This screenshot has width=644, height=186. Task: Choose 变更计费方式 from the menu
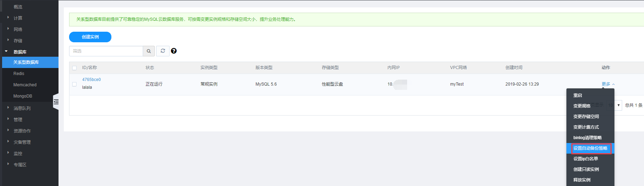click(590, 127)
